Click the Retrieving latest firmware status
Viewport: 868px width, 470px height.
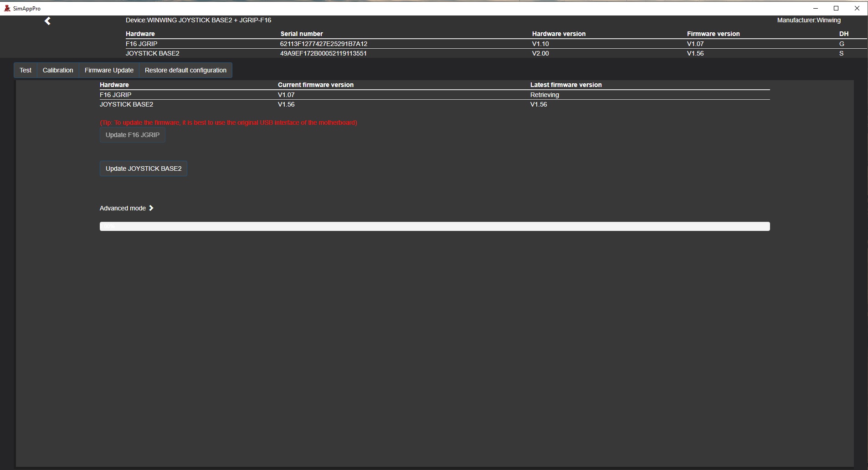pyautogui.click(x=544, y=95)
